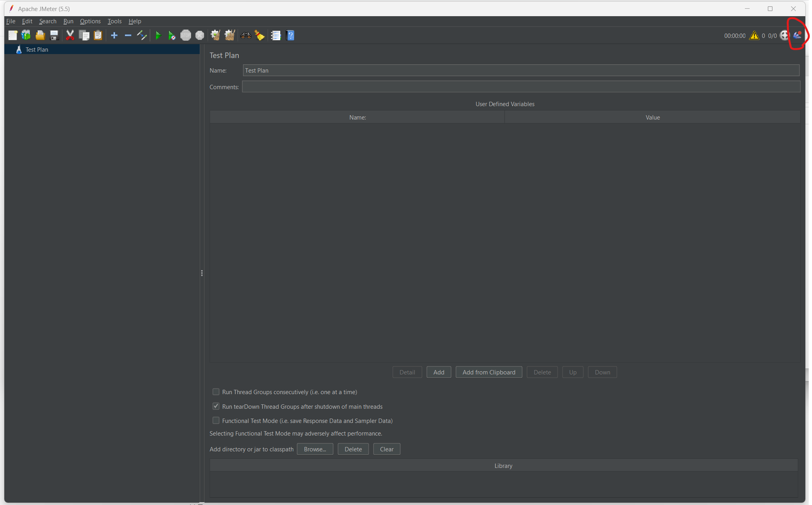This screenshot has width=812, height=505.
Task: Uncheck Run tearDown Thread Groups checkbox
Action: pyautogui.click(x=216, y=406)
